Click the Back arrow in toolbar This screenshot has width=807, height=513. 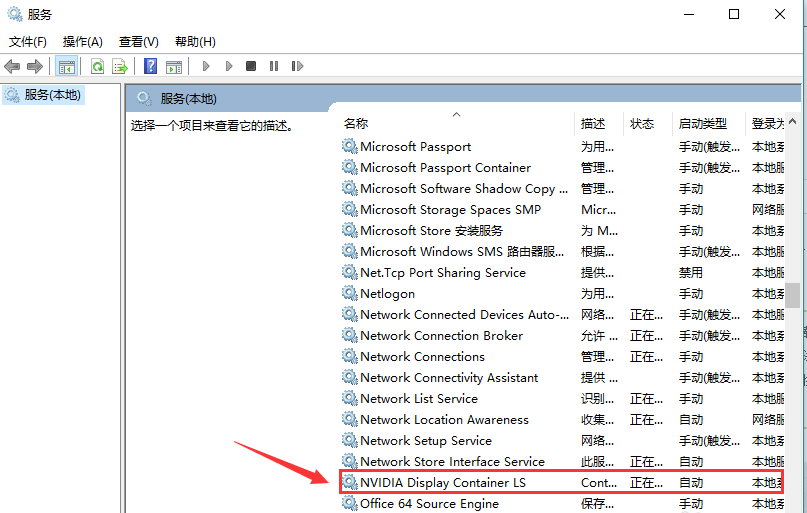[12, 66]
